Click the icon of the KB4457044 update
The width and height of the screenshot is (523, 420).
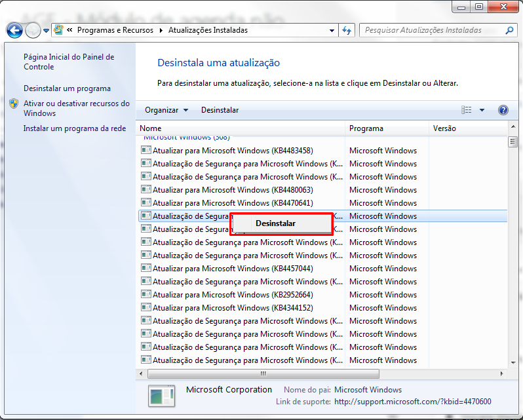point(145,268)
